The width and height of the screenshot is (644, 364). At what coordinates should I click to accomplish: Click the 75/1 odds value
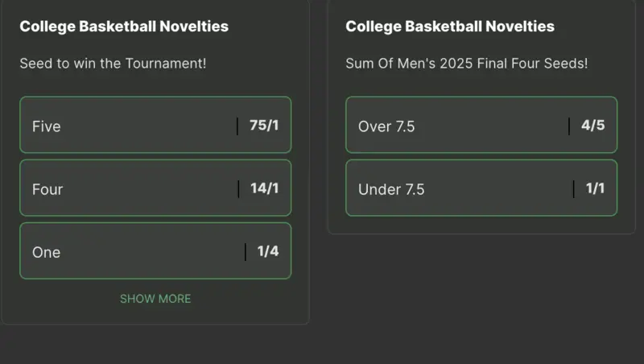pyautogui.click(x=264, y=126)
